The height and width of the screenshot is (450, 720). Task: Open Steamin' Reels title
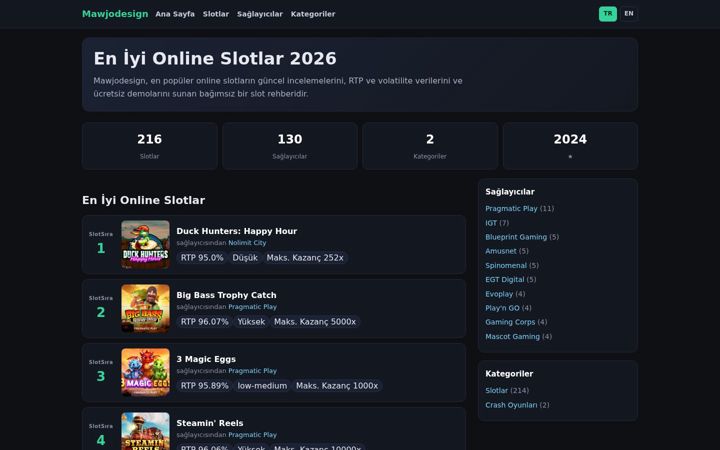(210, 423)
